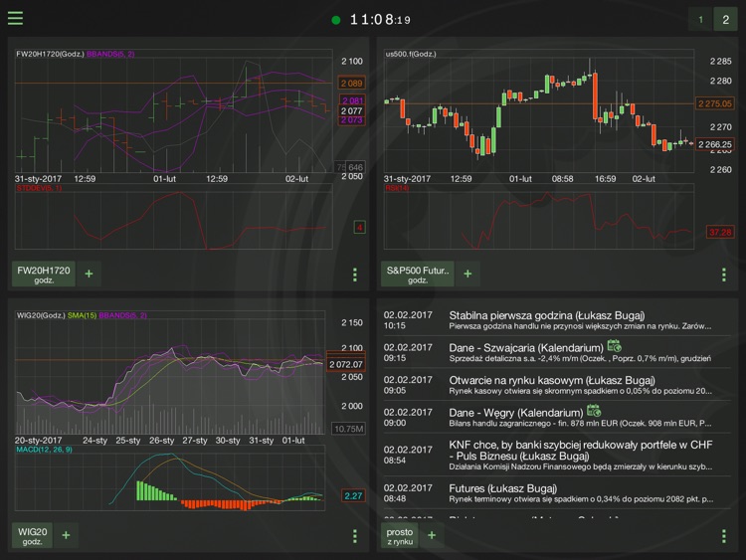Click the clock time display

click(x=380, y=20)
